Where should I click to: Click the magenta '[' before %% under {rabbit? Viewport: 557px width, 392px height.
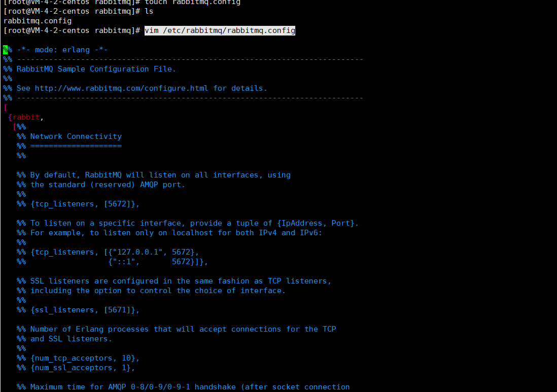pyautogui.click(x=15, y=127)
